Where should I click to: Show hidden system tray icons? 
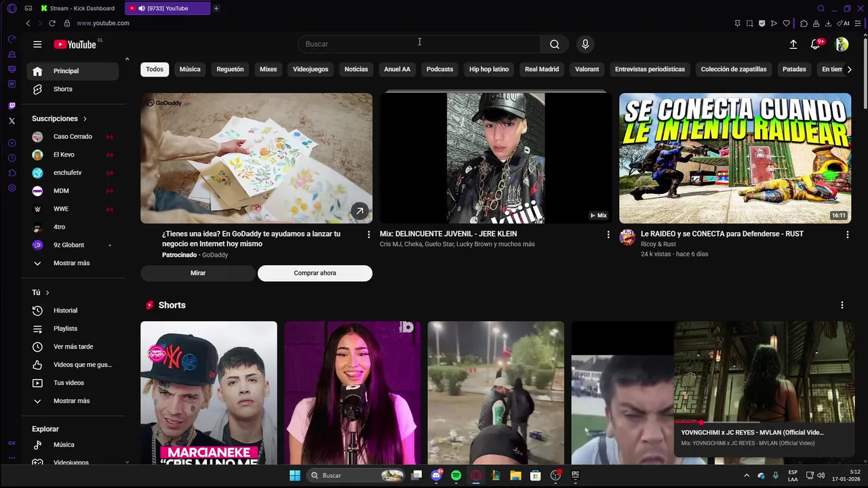coord(747,475)
